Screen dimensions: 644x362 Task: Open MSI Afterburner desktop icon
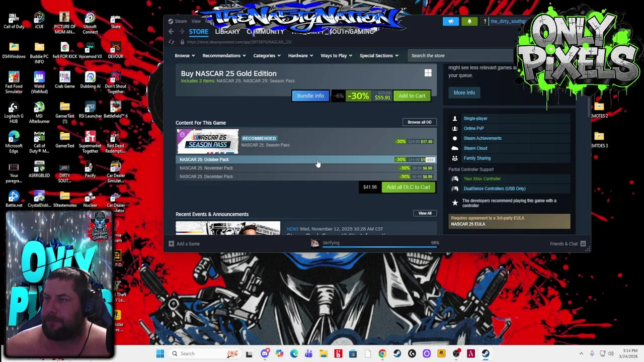(39, 112)
